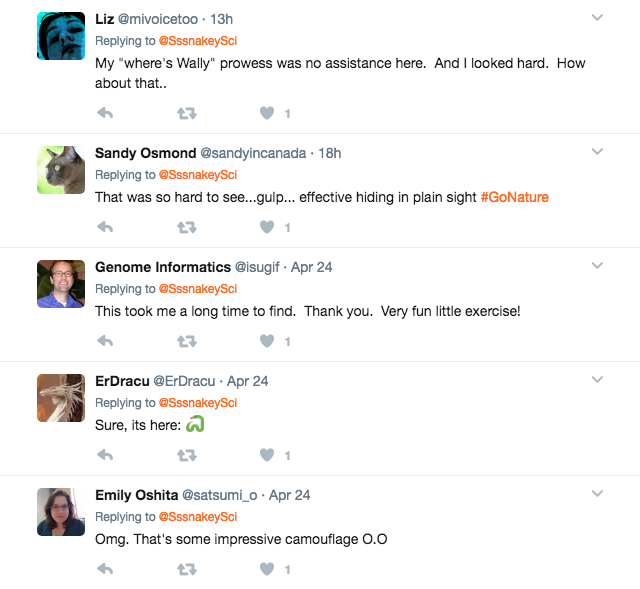Click the green snake emoji
This screenshot has width=640, height=589.
point(195,425)
